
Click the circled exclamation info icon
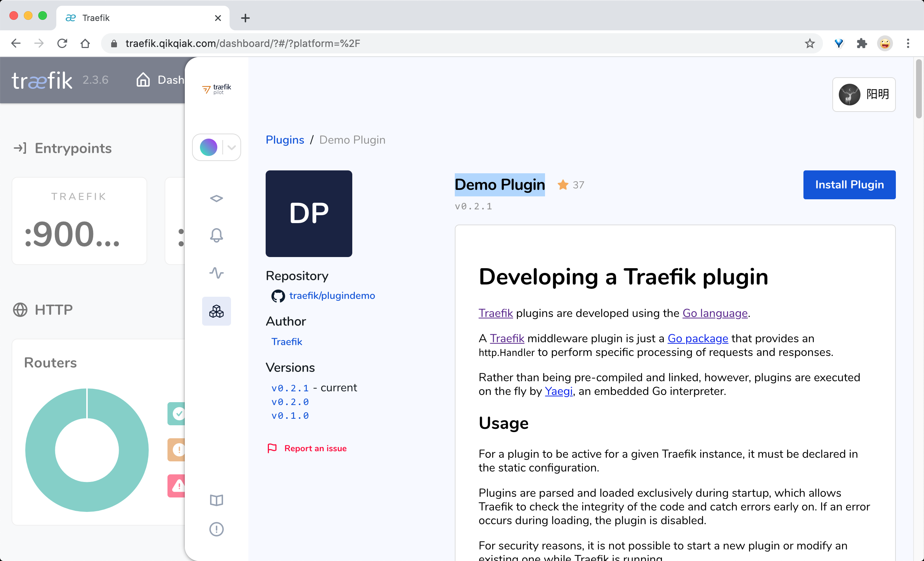point(216,529)
